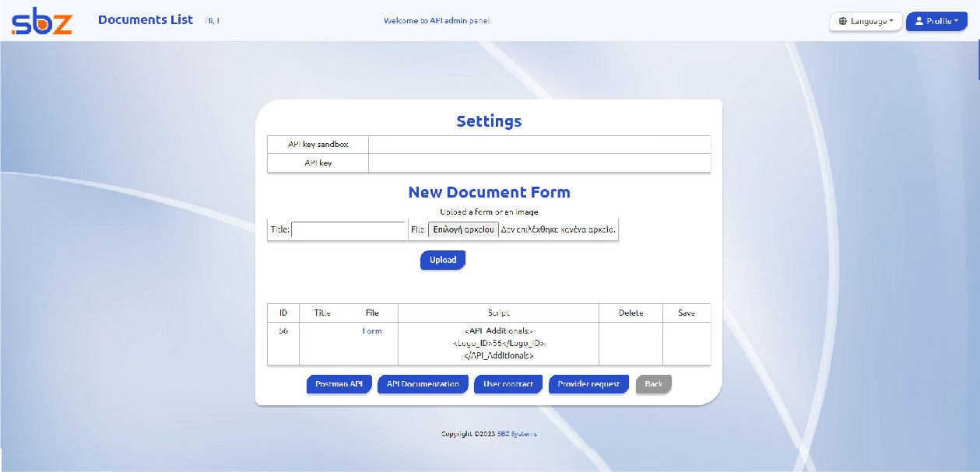Viewport: 980px width, 472px height.
Task: Click the SBZ logo
Action: pos(41,21)
